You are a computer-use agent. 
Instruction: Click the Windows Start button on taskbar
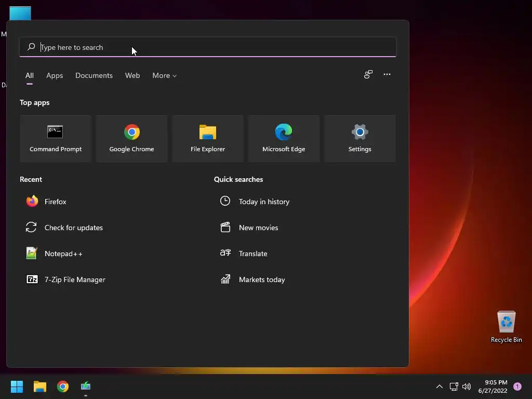17,387
